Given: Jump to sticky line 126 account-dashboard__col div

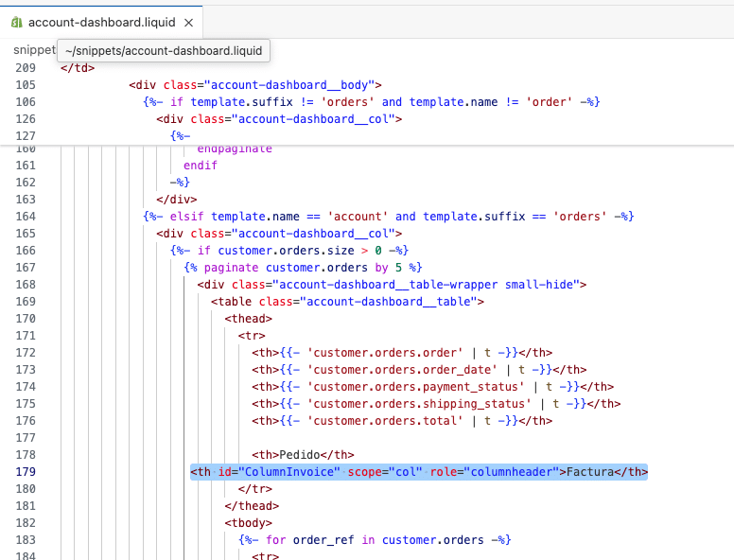Looking at the screenshot, I should (x=280, y=119).
